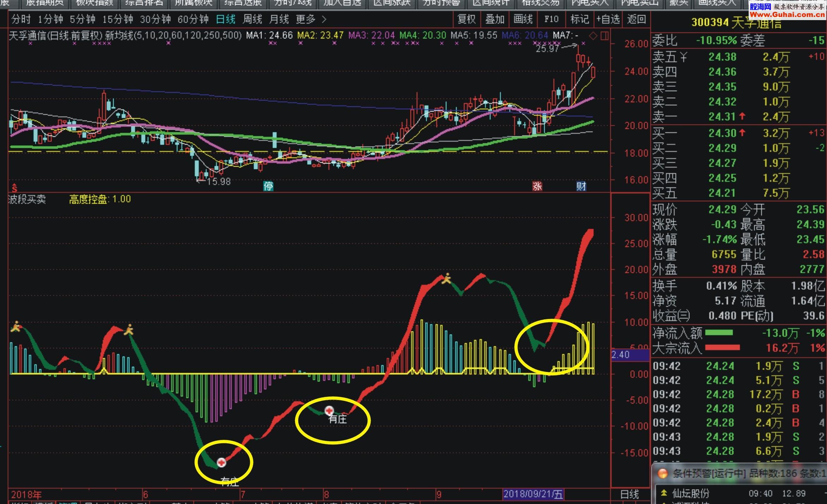This screenshot has height=504, width=827.
Task: Click the 现价 24.29 value
Action: tap(723, 210)
